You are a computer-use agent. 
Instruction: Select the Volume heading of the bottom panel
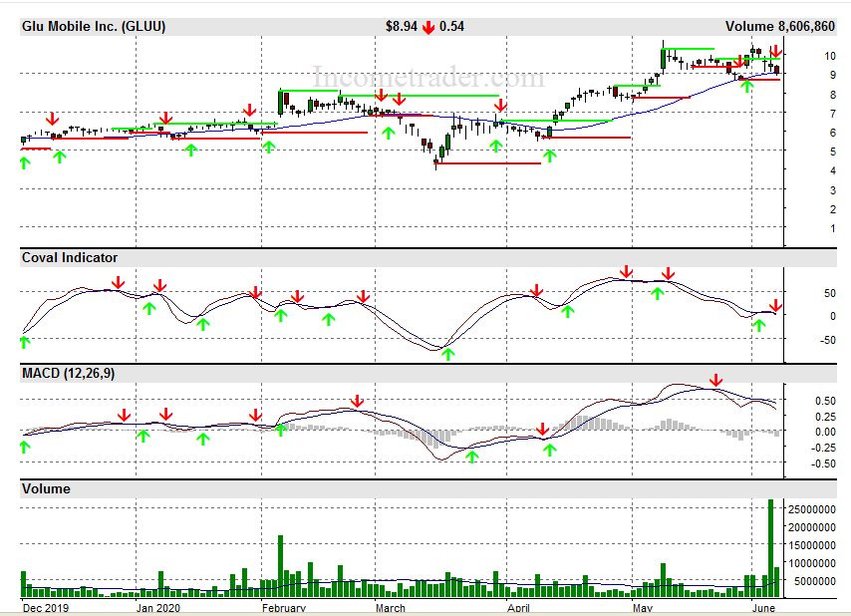[x=46, y=489]
